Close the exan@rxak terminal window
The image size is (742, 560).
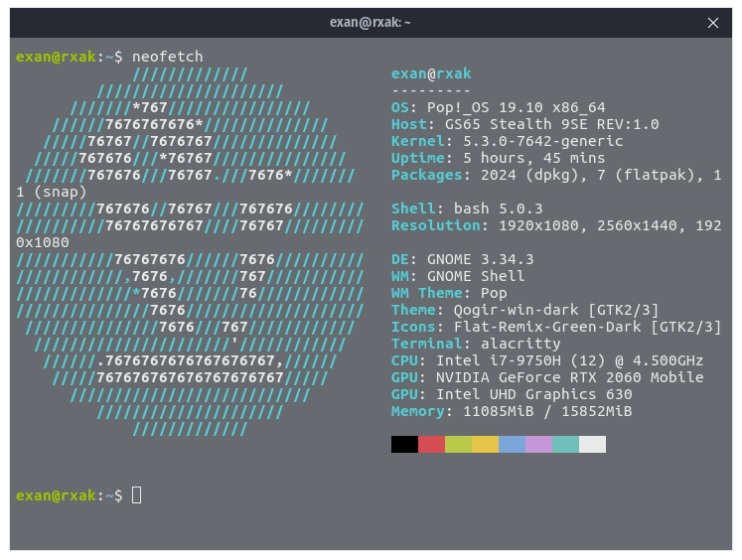pyautogui.click(x=712, y=23)
